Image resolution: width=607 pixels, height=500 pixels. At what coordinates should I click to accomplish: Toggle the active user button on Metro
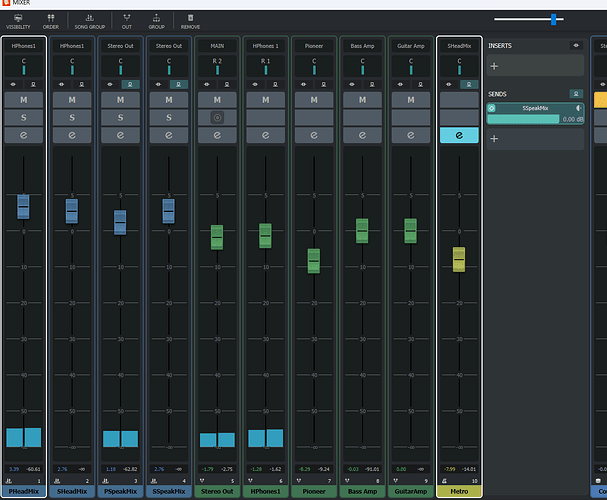[469, 84]
